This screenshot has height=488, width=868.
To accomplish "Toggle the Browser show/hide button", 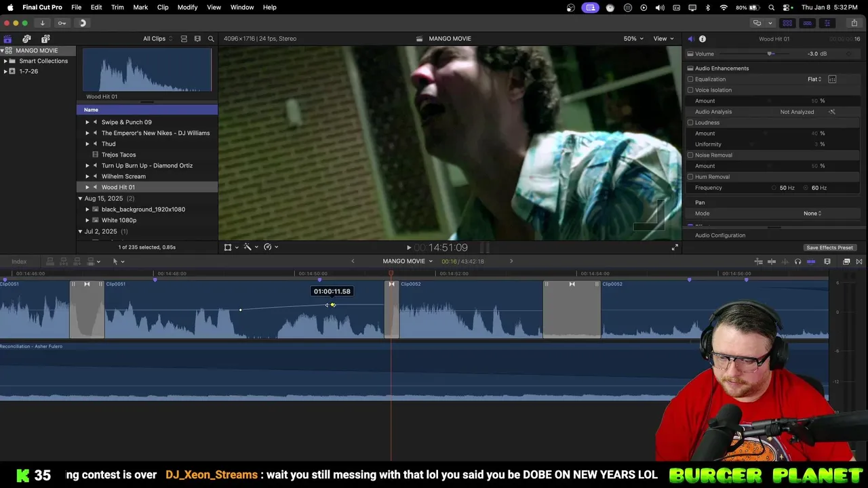I will pyautogui.click(x=787, y=23).
